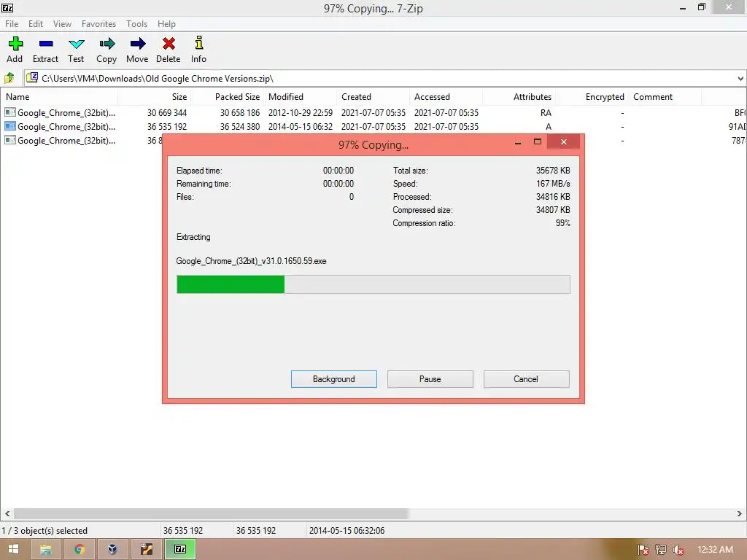The image size is (747, 560).
Task: Open the Tools menu
Action: (x=136, y=24)
